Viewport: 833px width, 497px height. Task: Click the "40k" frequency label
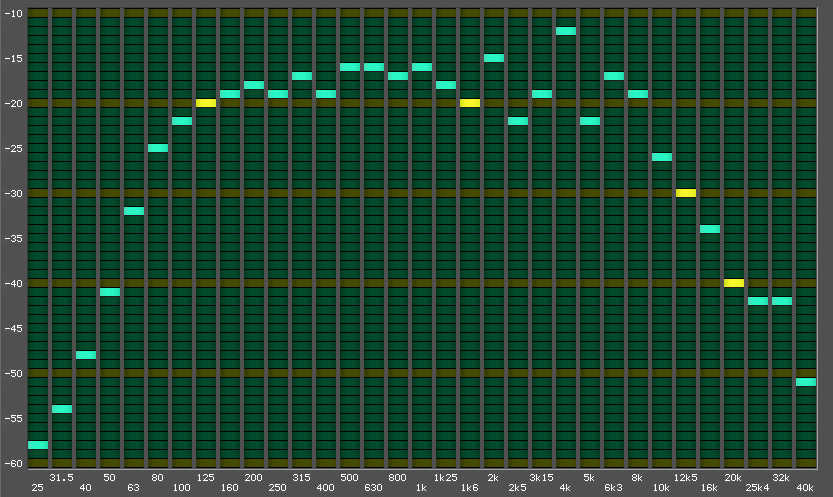(805, 487)
